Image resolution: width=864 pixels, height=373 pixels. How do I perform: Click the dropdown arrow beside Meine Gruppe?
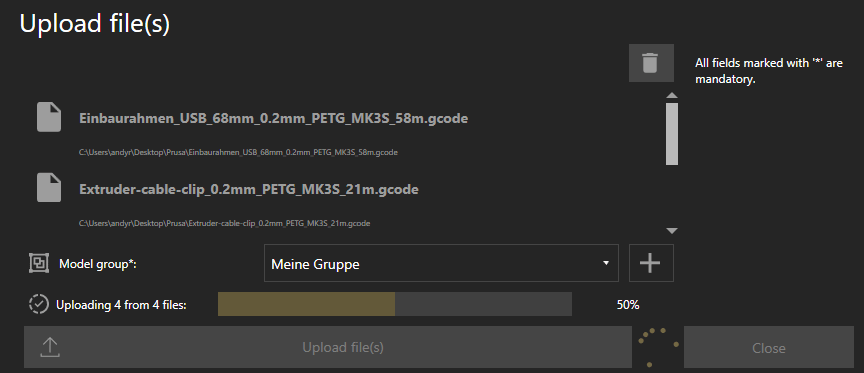tap(606, 263)
